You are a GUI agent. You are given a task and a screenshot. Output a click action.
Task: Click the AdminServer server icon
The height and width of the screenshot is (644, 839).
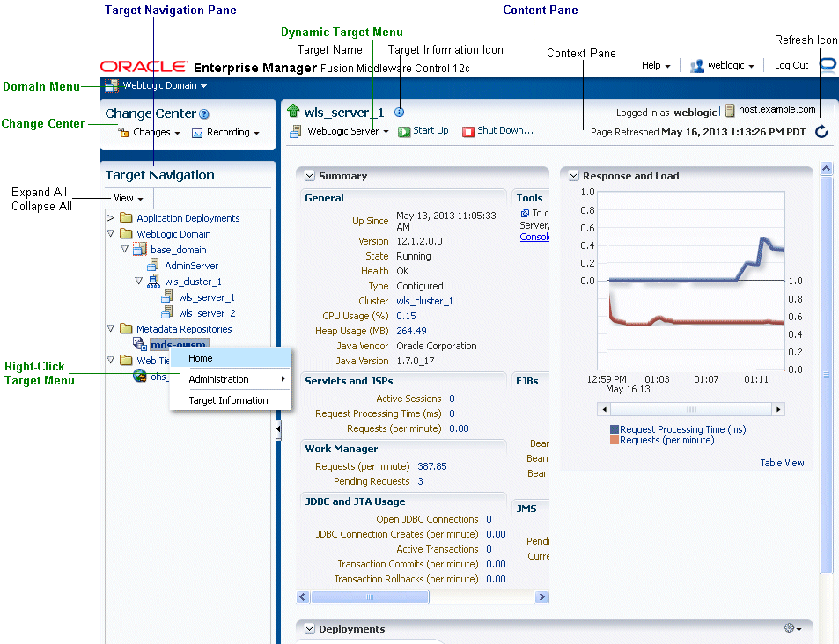click(153, 265)
